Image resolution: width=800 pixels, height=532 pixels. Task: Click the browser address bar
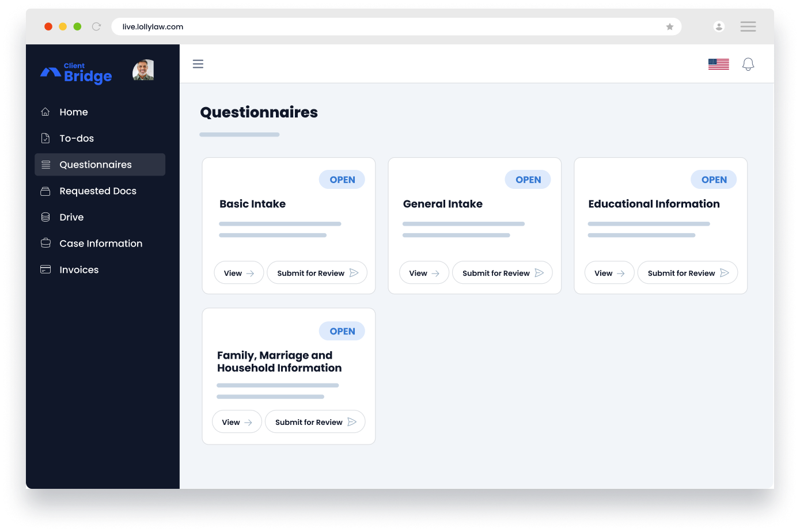(380, 27)
